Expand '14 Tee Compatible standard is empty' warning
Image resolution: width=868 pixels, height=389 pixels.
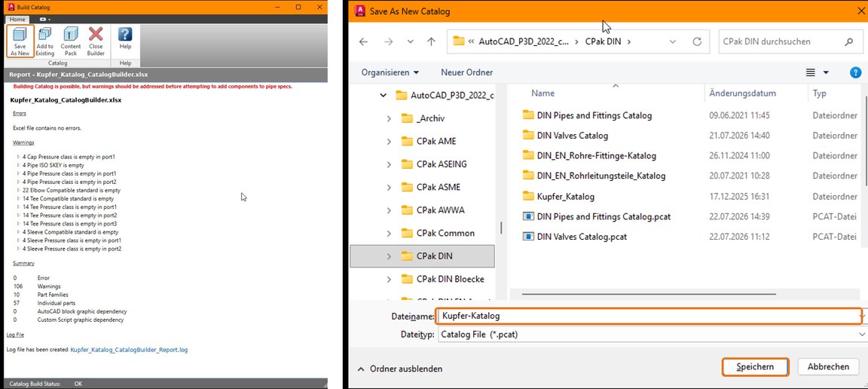coord(19,198)
